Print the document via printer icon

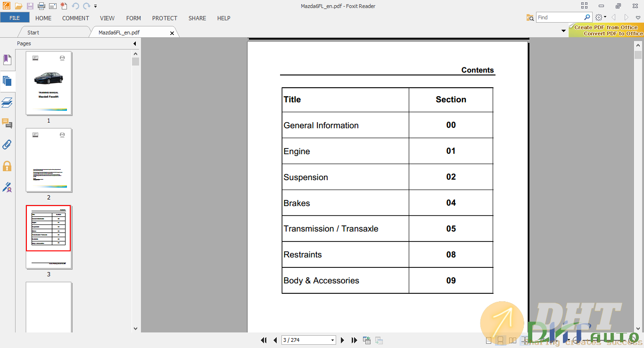click(x=41, y=6)
